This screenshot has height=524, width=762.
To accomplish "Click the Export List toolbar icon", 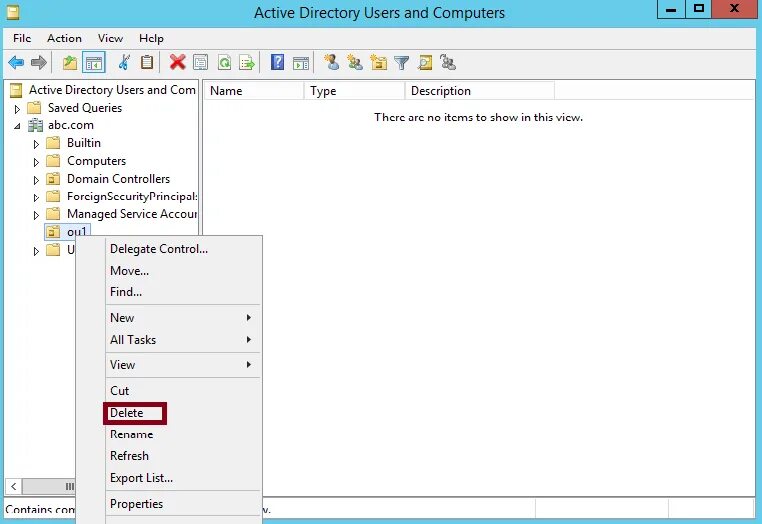I will pos(247,62).
